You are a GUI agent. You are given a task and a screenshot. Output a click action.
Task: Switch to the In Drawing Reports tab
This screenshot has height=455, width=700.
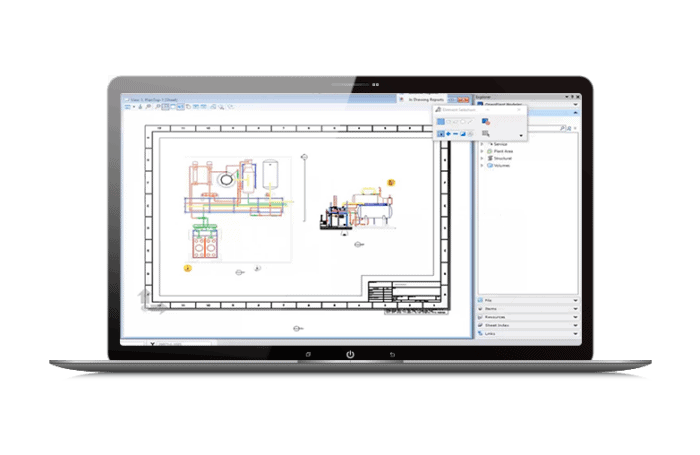click(x=422, y=99)
